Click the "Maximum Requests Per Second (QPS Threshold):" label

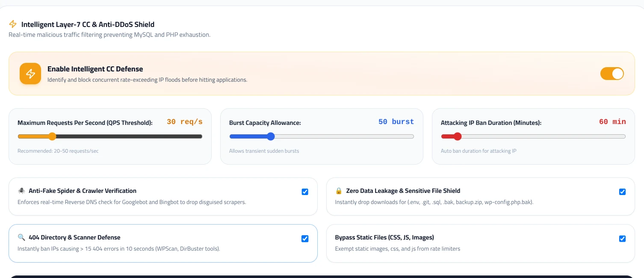(x=85, y=123)
